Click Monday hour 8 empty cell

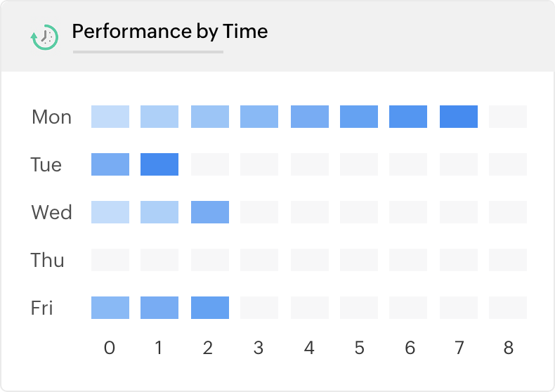(x=508, y=117)
